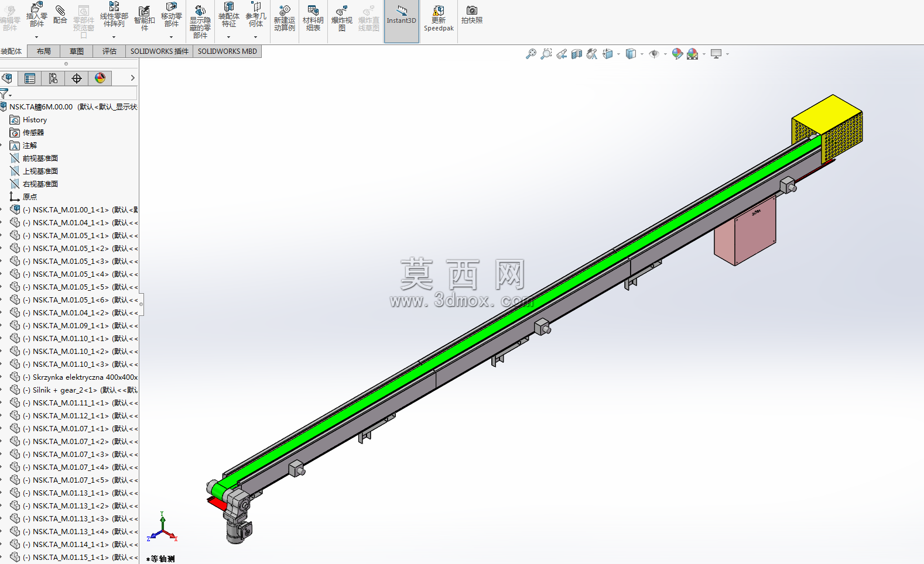
Task: Take a Snapshot (拍快照) camera icon
Action: point(472,15)
